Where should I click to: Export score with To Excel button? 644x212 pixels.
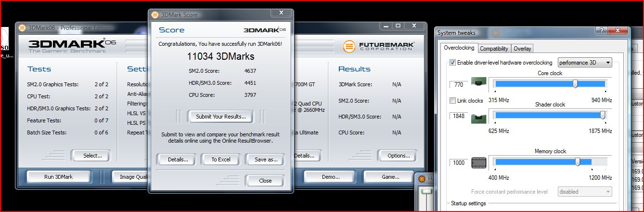pyautogui.click(x=221, y=159)
